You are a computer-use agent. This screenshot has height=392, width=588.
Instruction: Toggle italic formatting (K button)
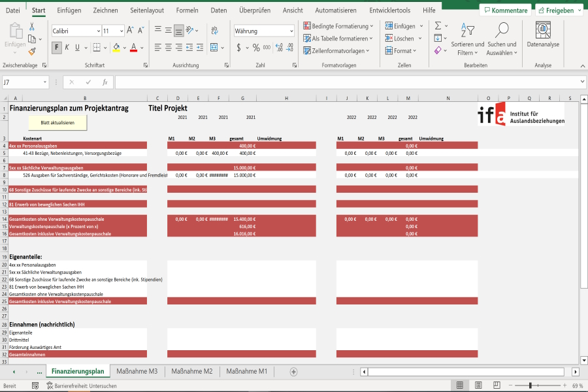coord(67,48)
